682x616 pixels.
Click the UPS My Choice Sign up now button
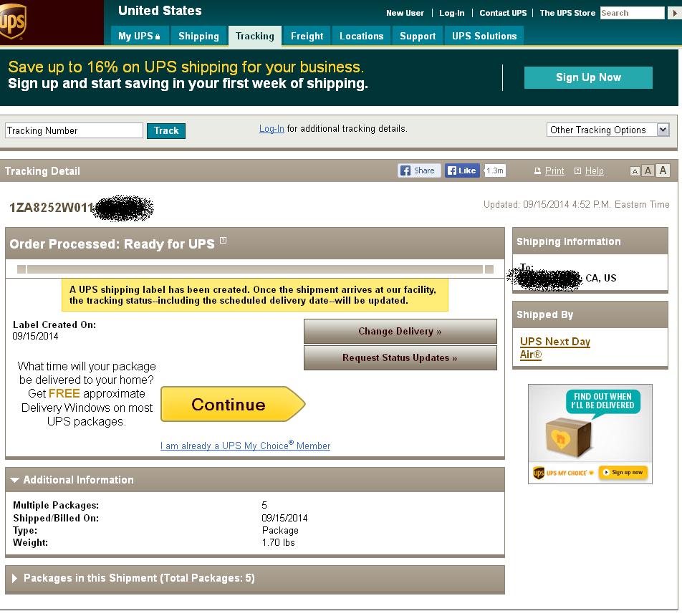click(623, 473)
